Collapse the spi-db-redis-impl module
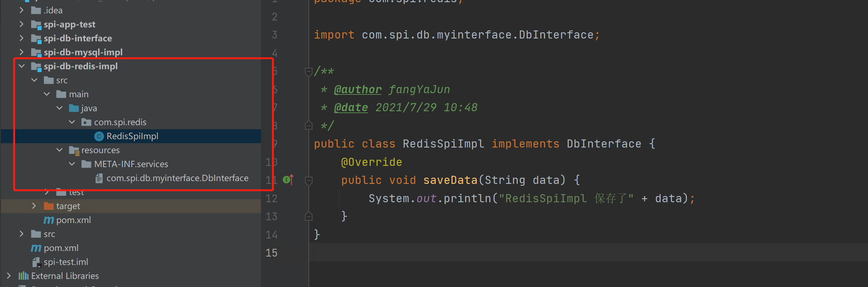The image size is (868, 287). point(21,66)
